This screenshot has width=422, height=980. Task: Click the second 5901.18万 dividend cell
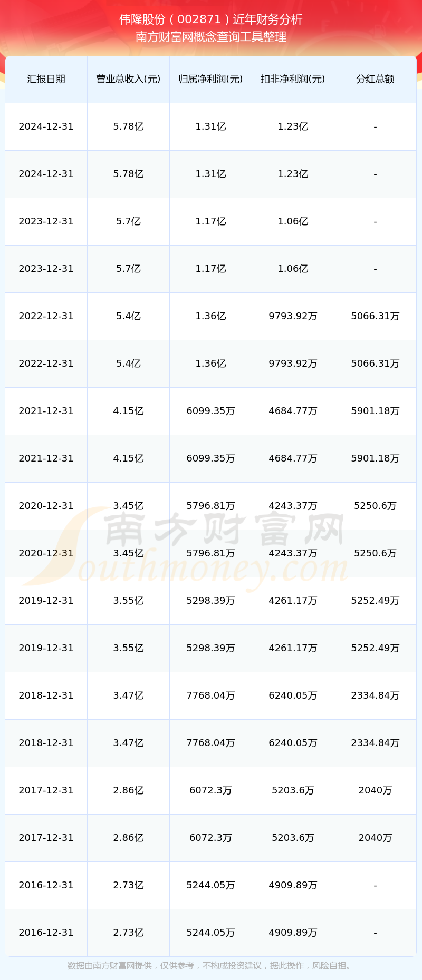click(375, 458)
